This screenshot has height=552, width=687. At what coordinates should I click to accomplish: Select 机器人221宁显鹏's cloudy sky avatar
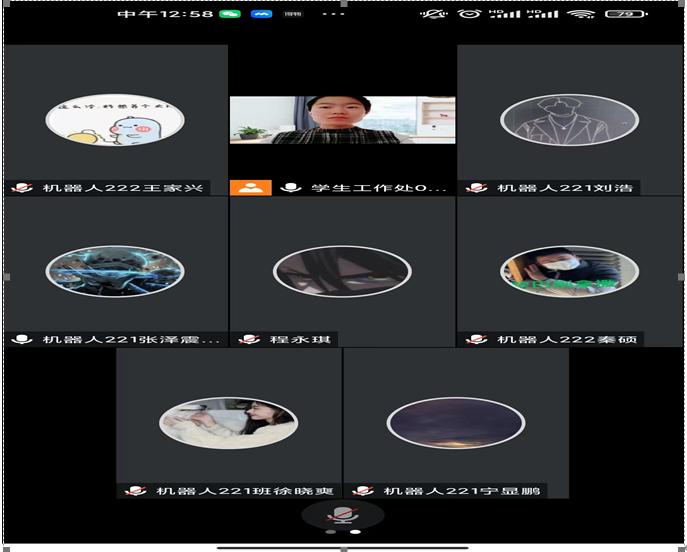point(455,423)
